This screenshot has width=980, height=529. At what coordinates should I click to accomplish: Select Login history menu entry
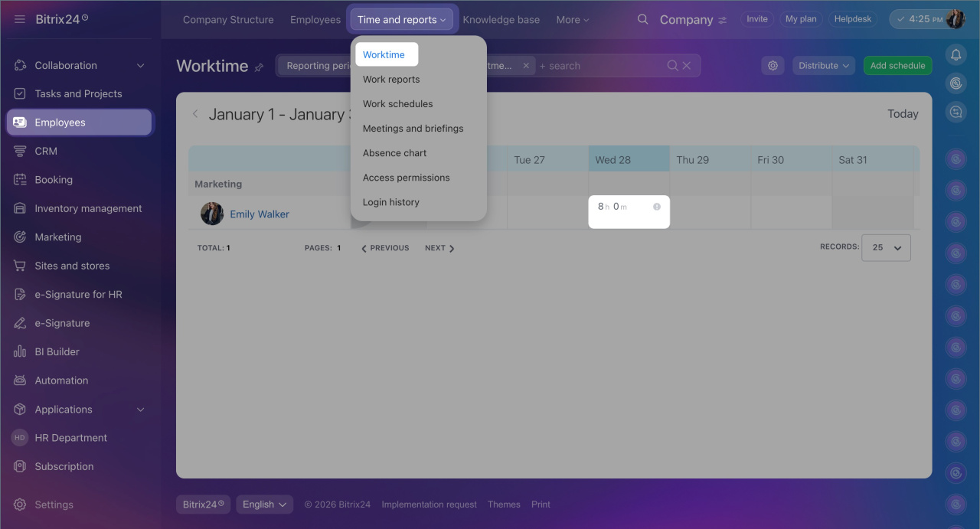point(390,202)
